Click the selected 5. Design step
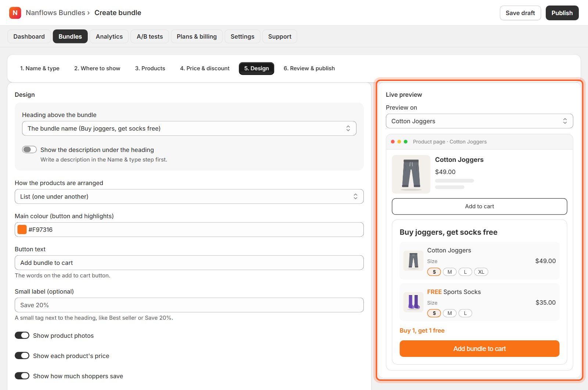Screen dimensions: 588x390 point(257,68)
